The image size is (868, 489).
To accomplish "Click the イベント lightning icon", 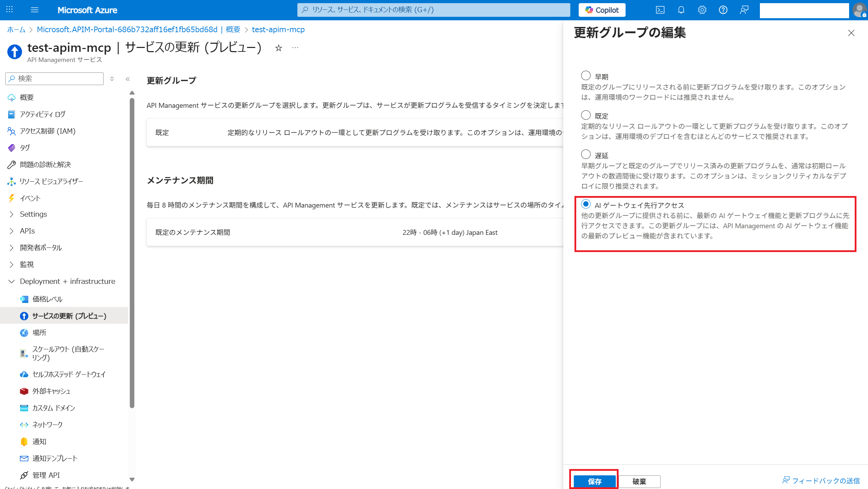I will 12,198.
